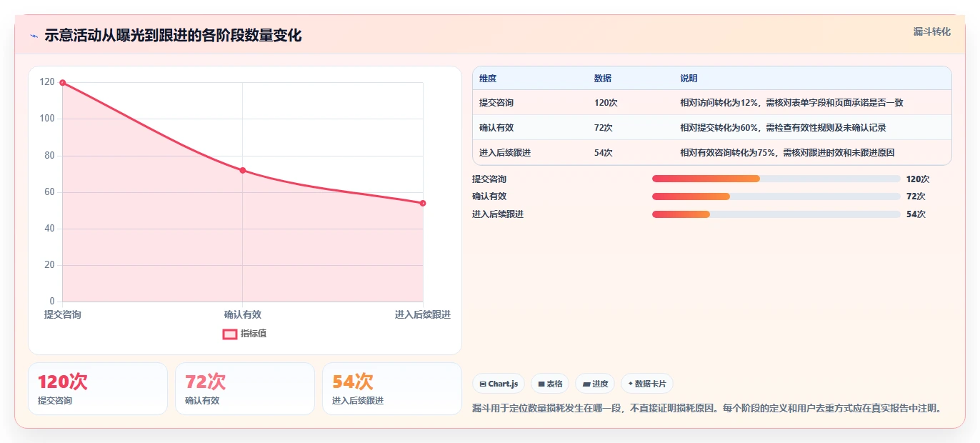Viewport: 980px width, 443px height.
Task: Click the 进度 tag chip
Action: 595,384
